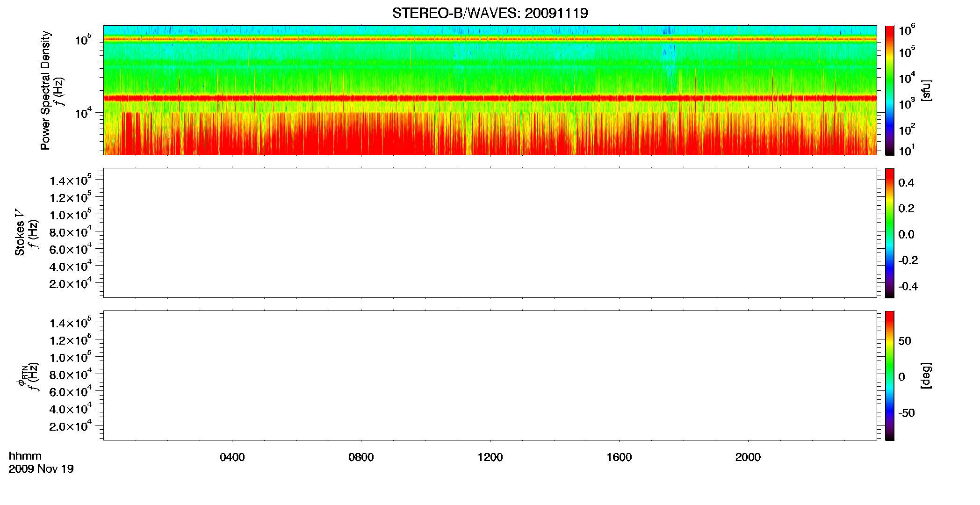Click the 0800 time axis label
980x505 pixels.
coord(361,457)
